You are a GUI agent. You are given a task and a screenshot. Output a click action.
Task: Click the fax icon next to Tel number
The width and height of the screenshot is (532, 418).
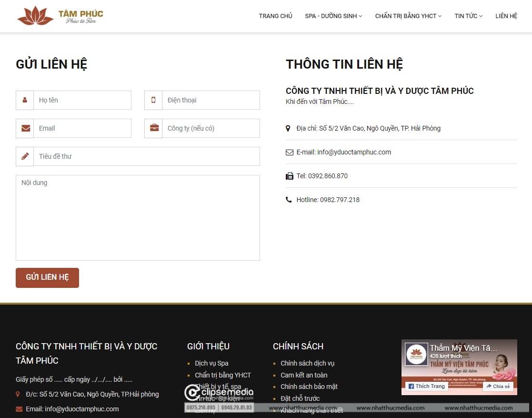click(x=289, y=176)
